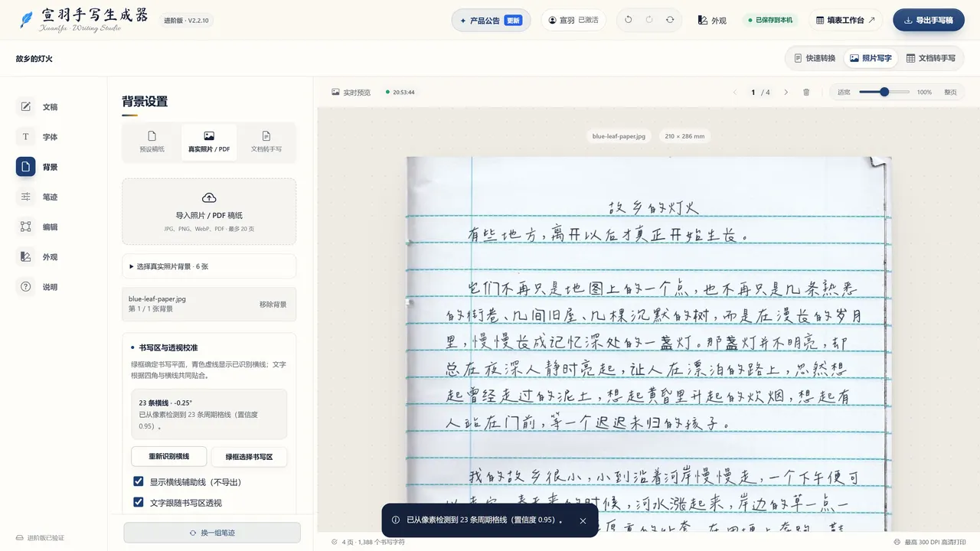Viewport: 980px width, 551px height.
Task: Click 绿框选择书写区 button
Action: pos(249,457)
